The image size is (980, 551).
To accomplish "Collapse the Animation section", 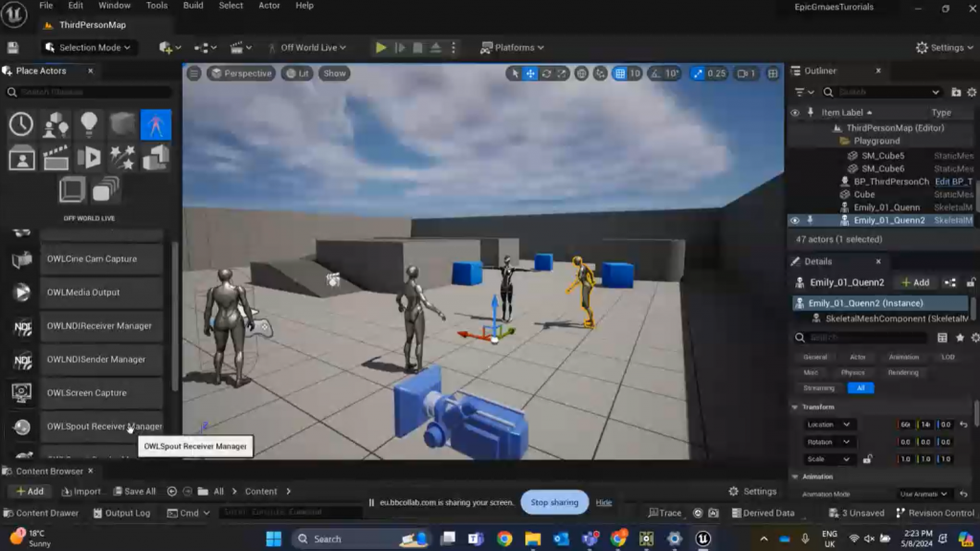I will point(795,476).
